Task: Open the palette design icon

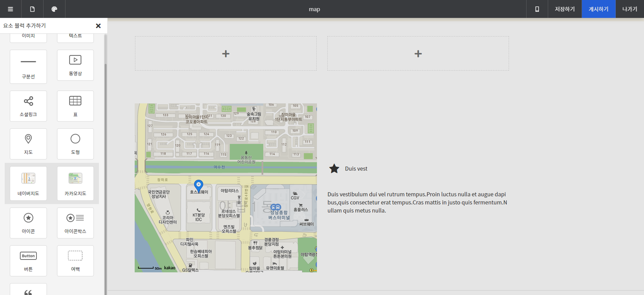Action: pyautogui.click(x=54, y=9)
